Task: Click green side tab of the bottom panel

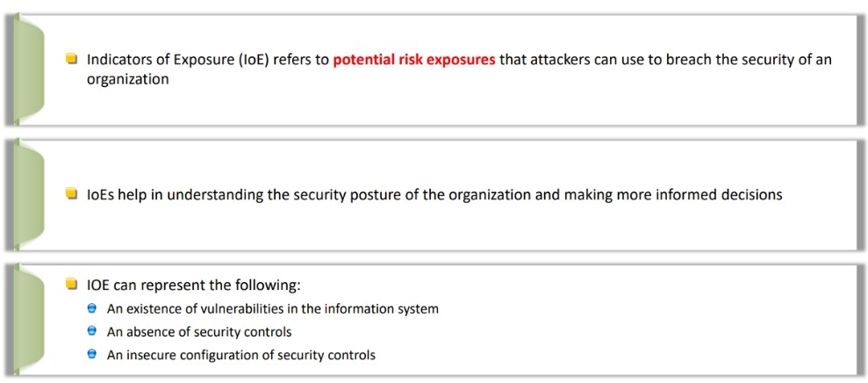Action: (28, 321)
